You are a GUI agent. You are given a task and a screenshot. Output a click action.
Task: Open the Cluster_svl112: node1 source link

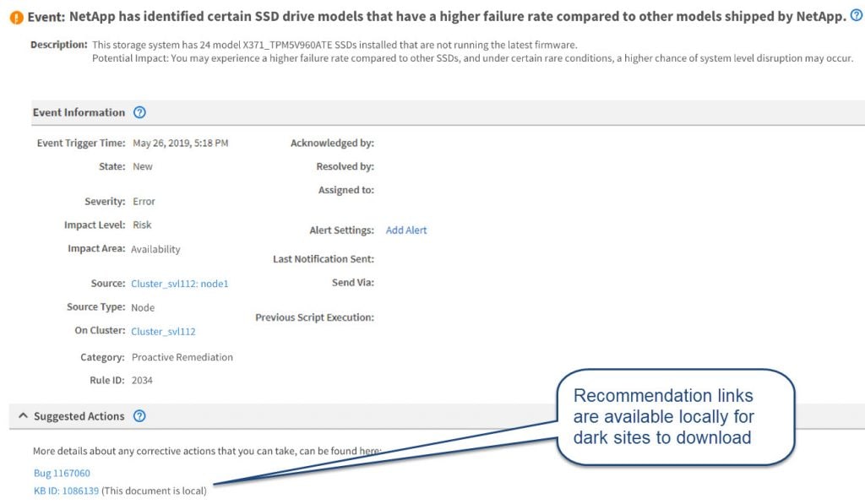tap(180, 284)
